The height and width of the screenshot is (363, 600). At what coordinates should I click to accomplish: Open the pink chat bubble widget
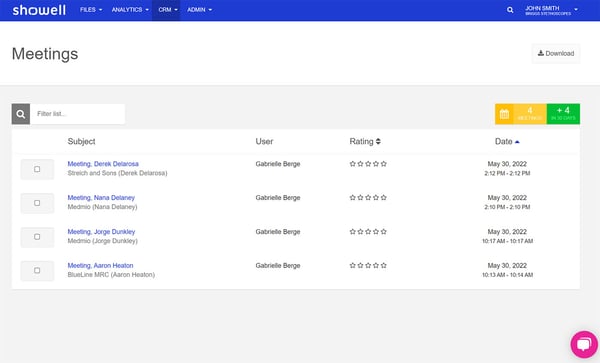[584, 344]
